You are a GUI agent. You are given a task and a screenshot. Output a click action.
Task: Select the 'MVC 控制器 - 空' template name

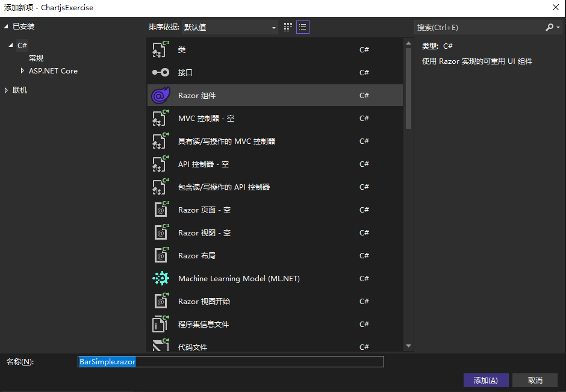pyautogui.click(x=206, y=119)
